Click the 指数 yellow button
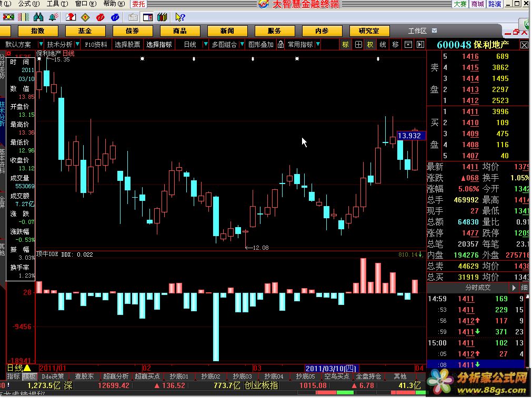This screenshot has height=398, width=532. (x=38, y=31)
